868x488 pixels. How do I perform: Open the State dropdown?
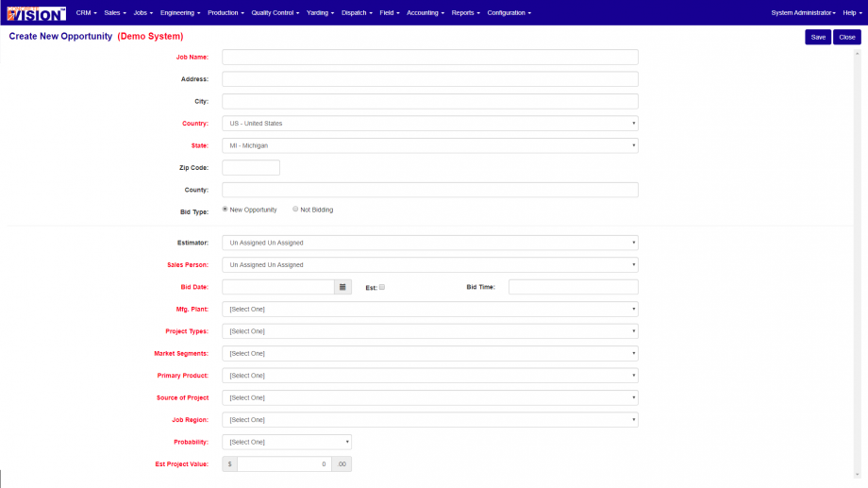pyautogui.click(x=430, y=145)
